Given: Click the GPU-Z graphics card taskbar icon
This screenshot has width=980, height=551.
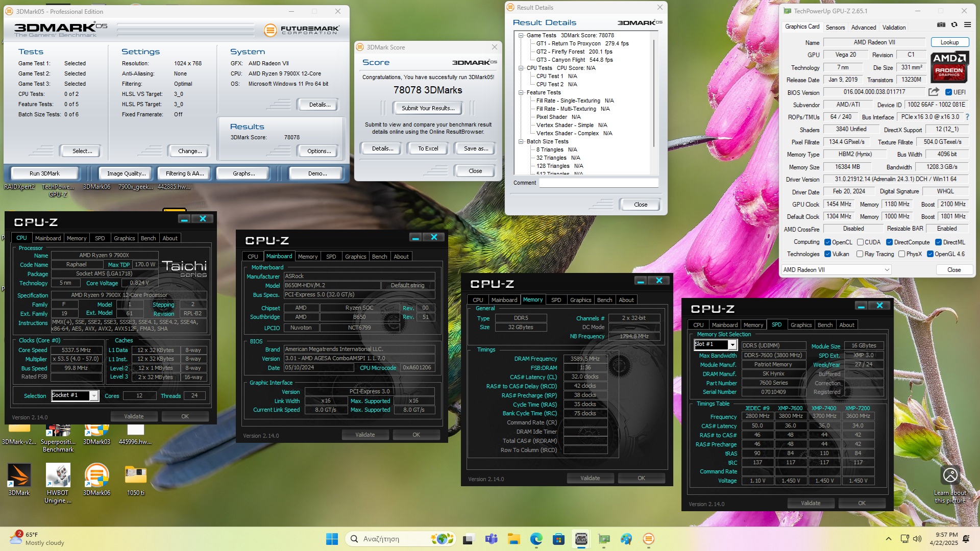Looking at the screenshot, I should tap(604, 539).
